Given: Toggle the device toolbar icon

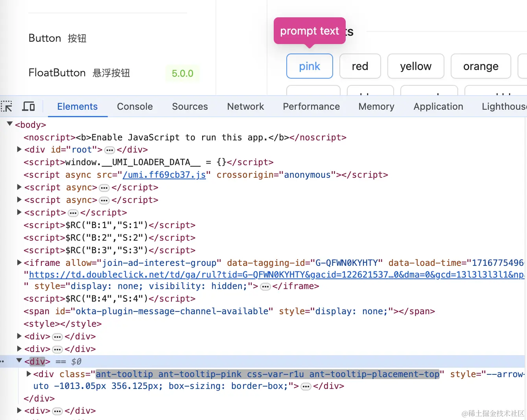Looking at the screenshot, I should [28, 107].
